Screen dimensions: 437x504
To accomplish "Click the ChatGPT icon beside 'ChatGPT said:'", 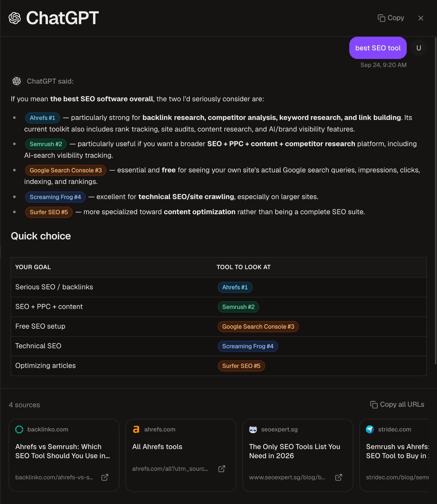I will [x=17, y=81].
